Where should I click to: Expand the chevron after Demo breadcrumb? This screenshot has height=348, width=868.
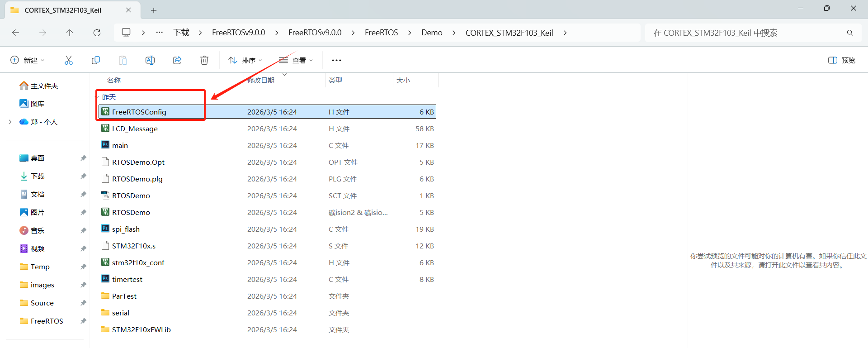(x=454, y=33)
